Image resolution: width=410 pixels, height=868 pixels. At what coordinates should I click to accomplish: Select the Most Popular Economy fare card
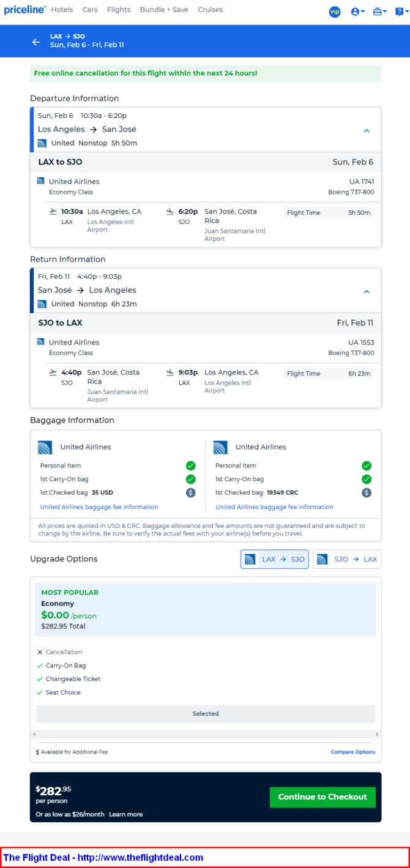click(x=206, y=609)
